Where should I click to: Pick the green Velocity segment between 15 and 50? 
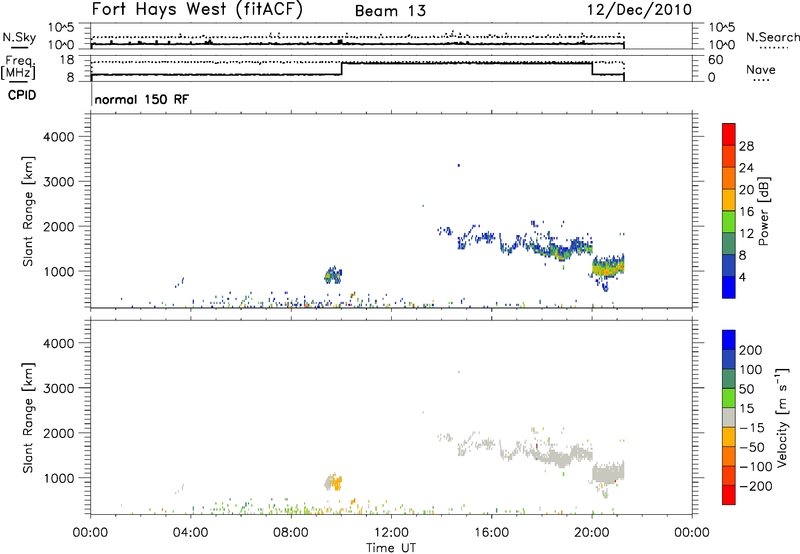pos(729,398)
